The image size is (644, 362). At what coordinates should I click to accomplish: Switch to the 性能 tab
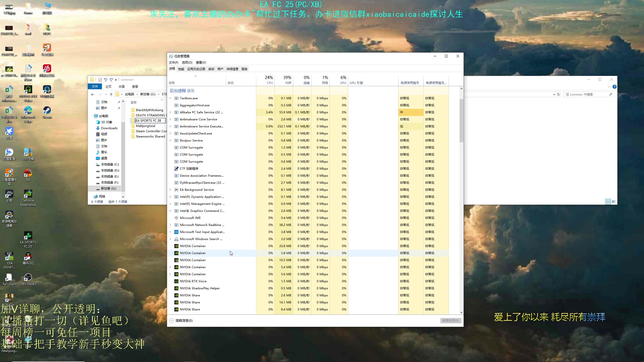[x=181, y=69]
